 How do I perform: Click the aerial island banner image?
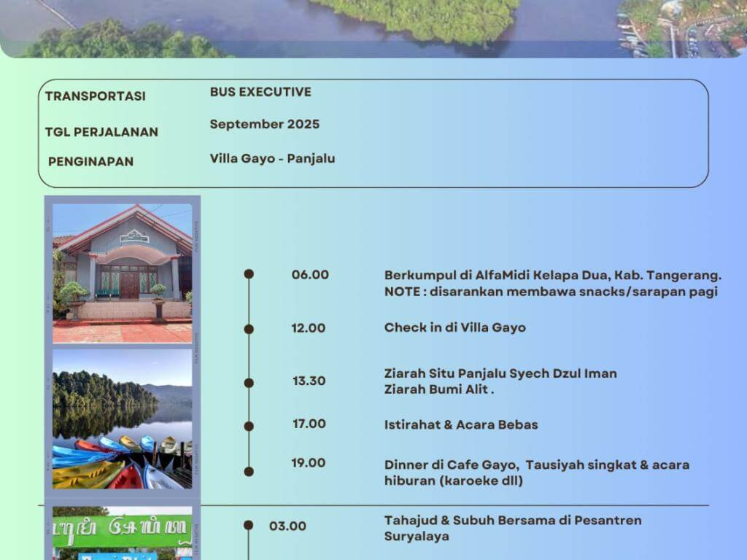tap(373, 28)
